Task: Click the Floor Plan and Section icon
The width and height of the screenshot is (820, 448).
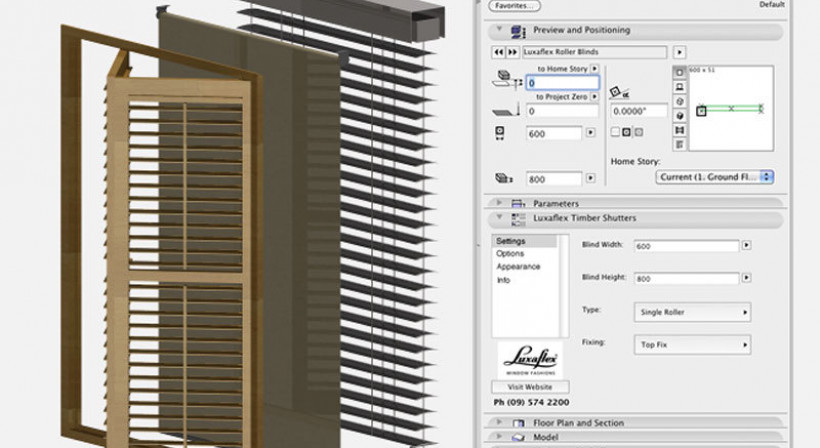Action: pos(518,423)
